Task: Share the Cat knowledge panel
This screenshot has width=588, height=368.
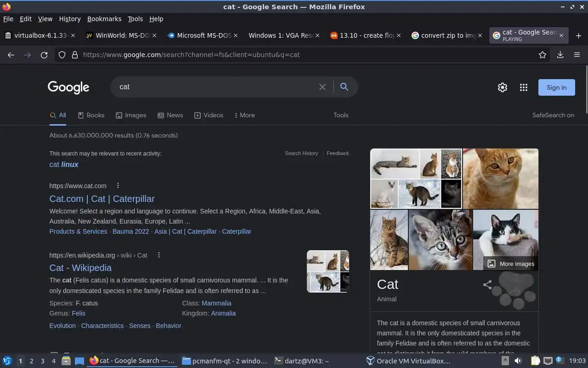Action: [487, 285]
